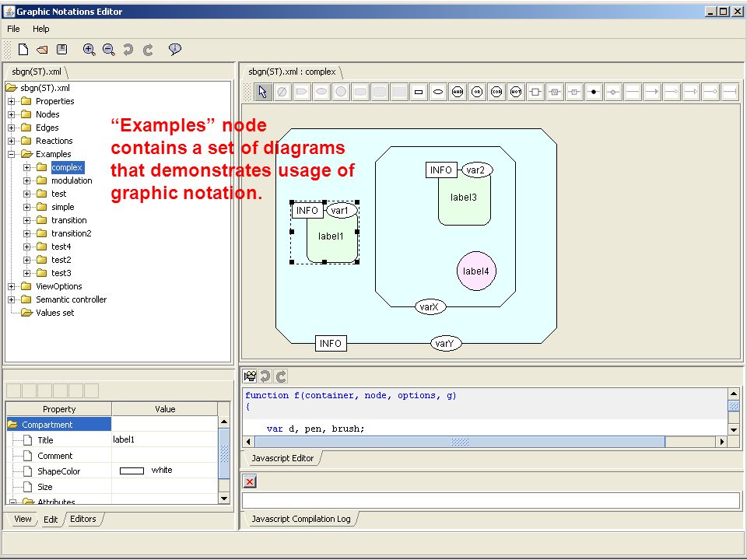Select the varX oval in the diagram

pos(430,307)
